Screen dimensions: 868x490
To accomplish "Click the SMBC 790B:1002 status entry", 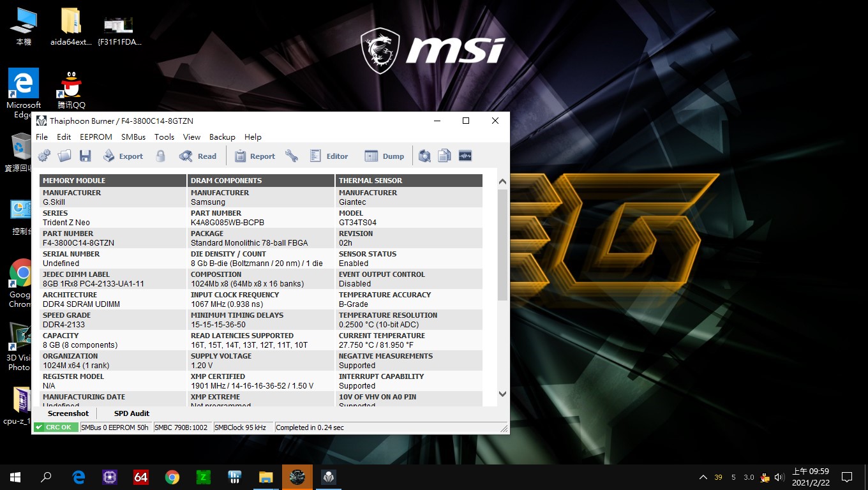I will tap(182, 427).
